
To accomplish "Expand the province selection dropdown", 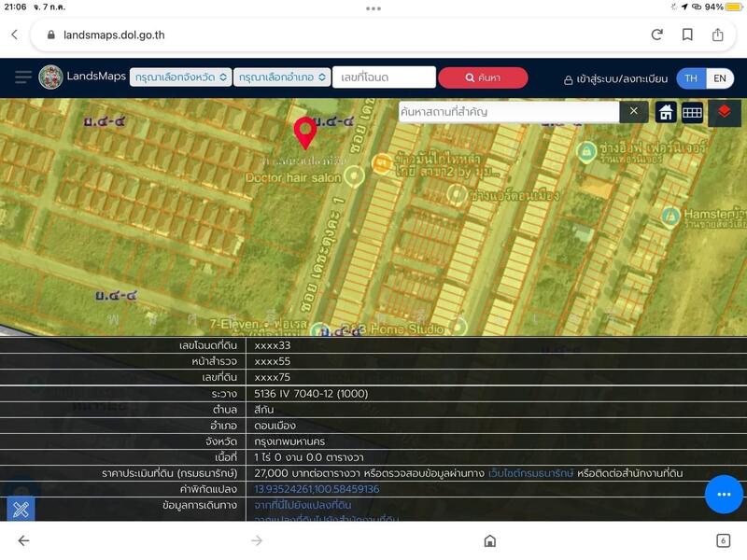I will (180, 77).
